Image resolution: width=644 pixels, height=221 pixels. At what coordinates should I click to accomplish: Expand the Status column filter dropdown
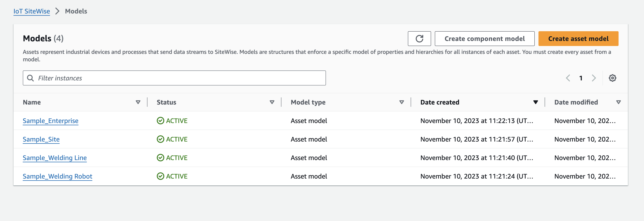point(271,102)
